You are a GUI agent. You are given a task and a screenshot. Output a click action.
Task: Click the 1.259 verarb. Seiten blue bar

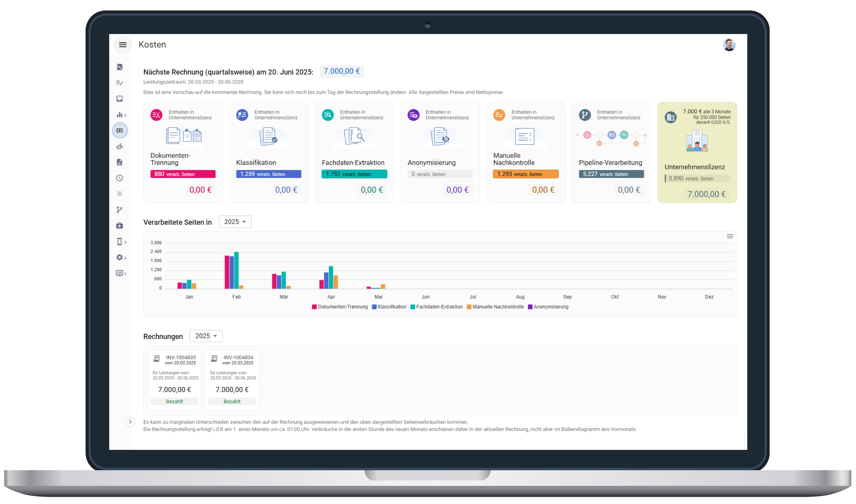268,174
